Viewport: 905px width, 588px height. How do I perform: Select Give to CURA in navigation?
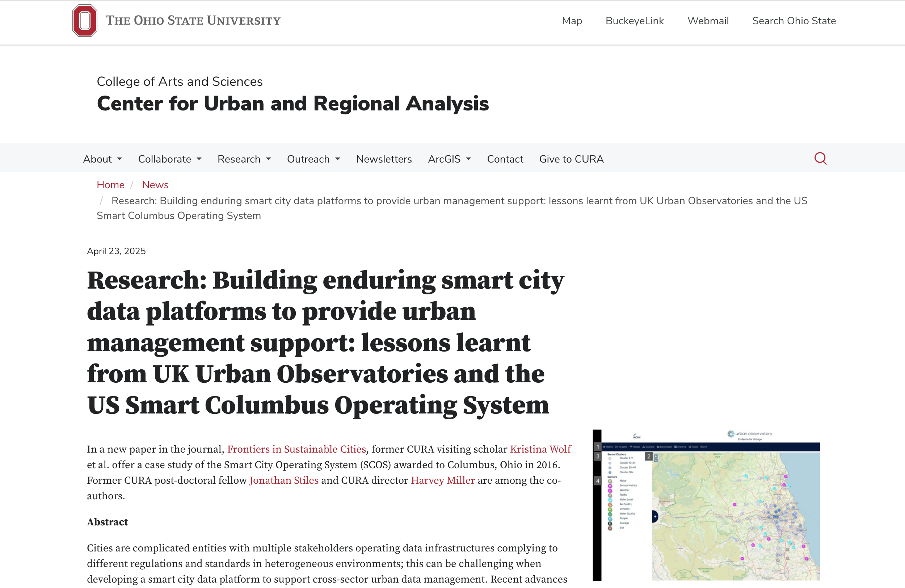(x=571, y=159)
